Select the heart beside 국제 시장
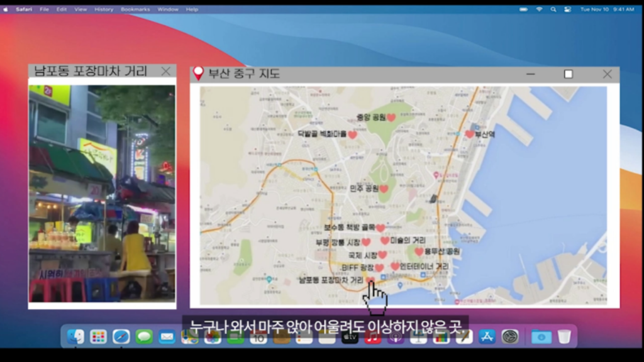Screen dimensions: 644x362 382,255
